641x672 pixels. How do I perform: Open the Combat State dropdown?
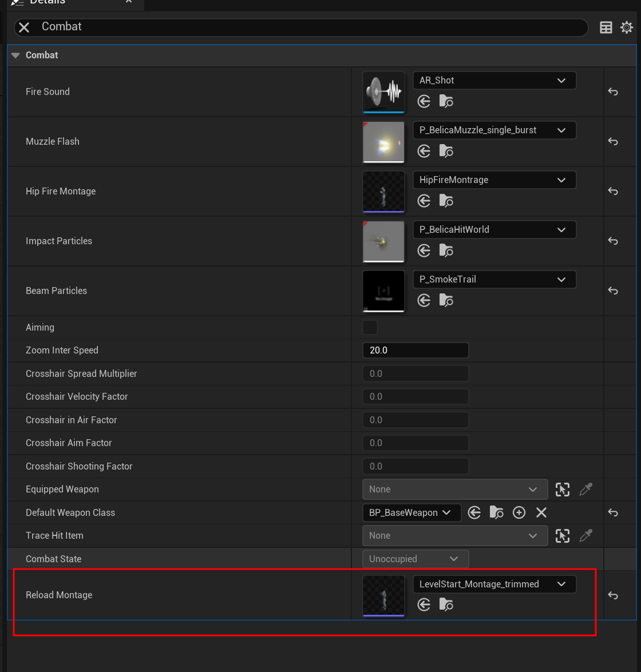[x=416, y=559]
